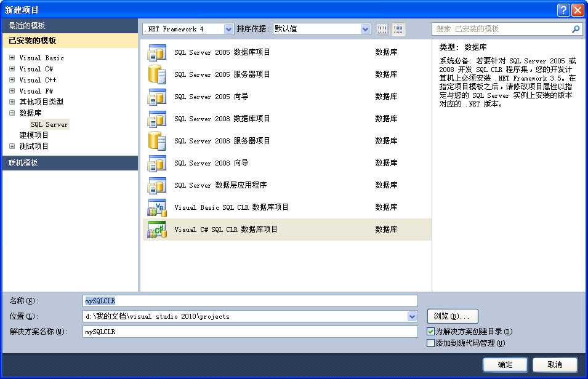588x379 pixels.
Task: Expand the Visual C# tree node
Action: click(x=12, y=69)
